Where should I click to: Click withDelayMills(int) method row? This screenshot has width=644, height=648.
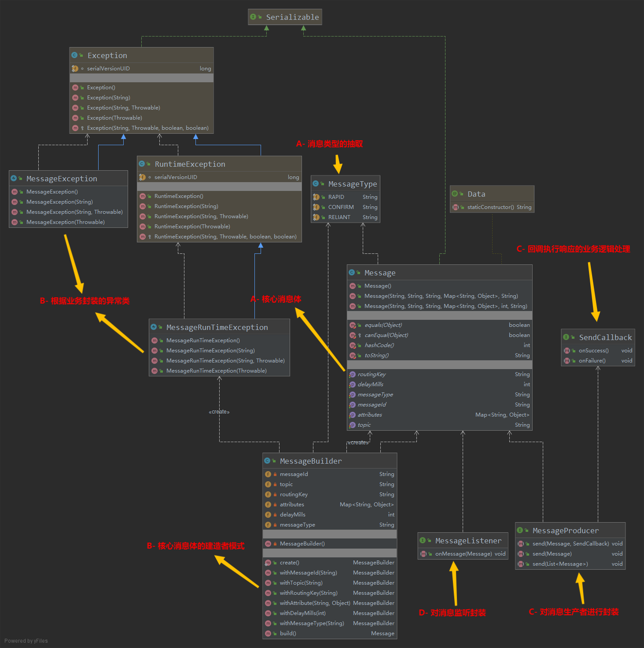pos(330,613)
